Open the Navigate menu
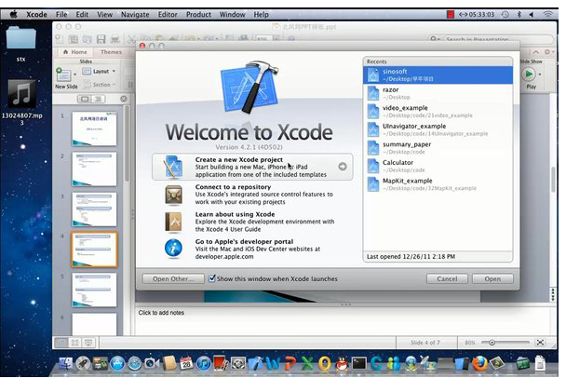 pos(135,15)
